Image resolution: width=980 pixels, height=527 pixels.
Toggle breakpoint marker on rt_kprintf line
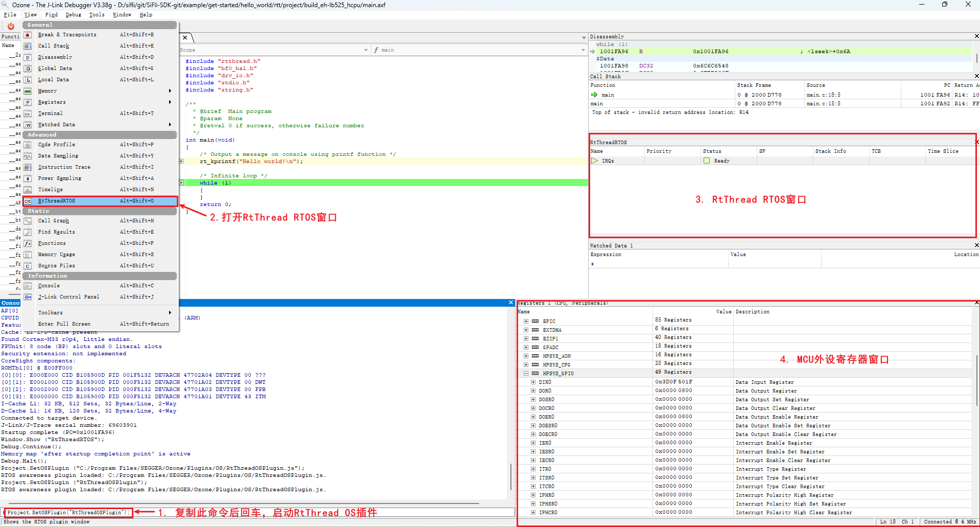coord(181,162)
